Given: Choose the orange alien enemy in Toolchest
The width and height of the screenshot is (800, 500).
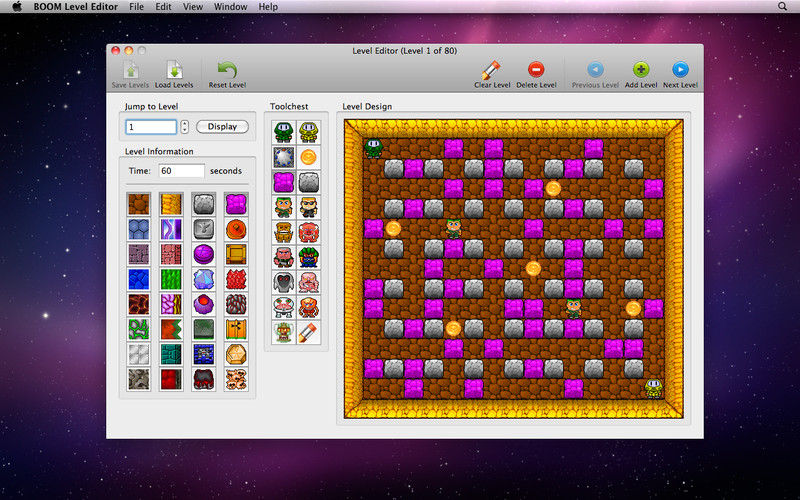Looking at the screenshot, I should pyautogui.click(x=309, y=308).
